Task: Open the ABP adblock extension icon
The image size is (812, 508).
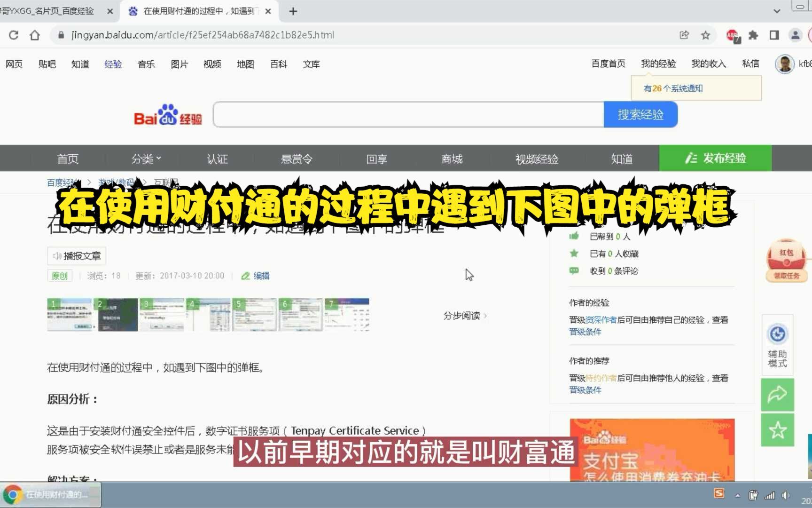Action: 732,35
